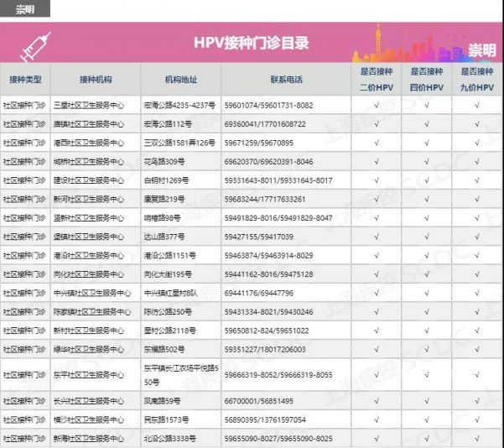This screenshot has width=504, height=448.
Task: Open 港西社区卫生服务中心 entry
Action: pyautogui.click(x=89, y=143)
